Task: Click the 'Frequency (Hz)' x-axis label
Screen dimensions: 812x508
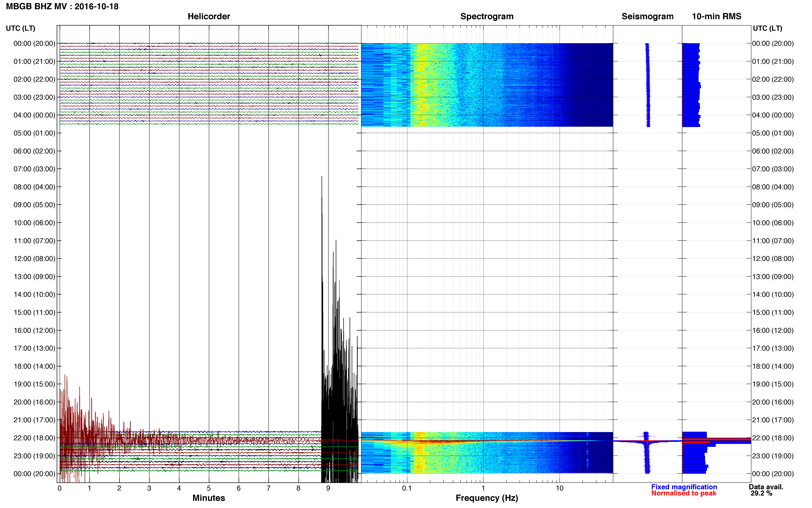Action: [x=487, y=498]
